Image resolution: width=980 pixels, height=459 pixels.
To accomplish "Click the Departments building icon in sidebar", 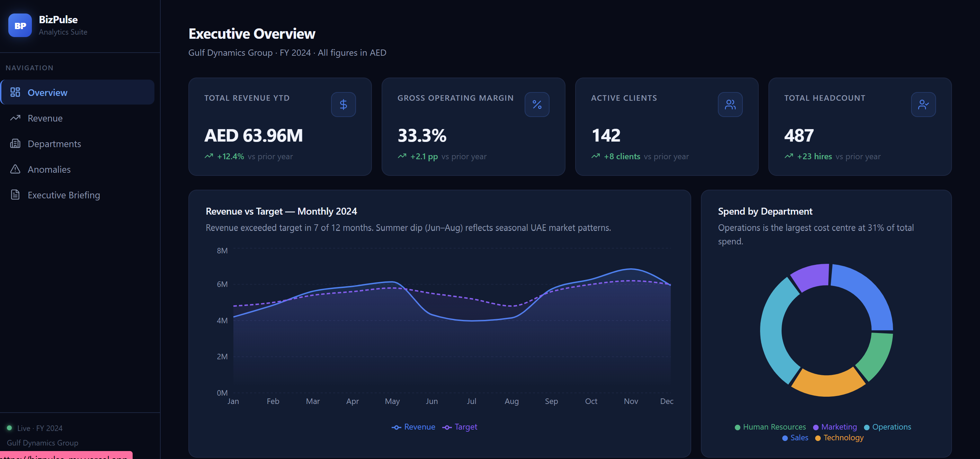I will click(15, 144).
